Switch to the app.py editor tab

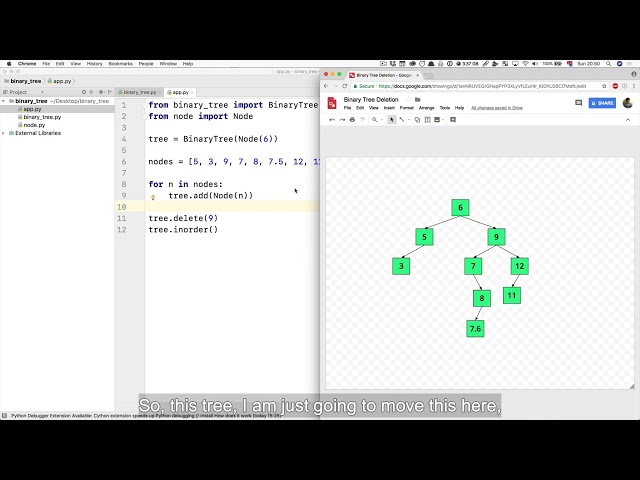(x=178, y=92)
